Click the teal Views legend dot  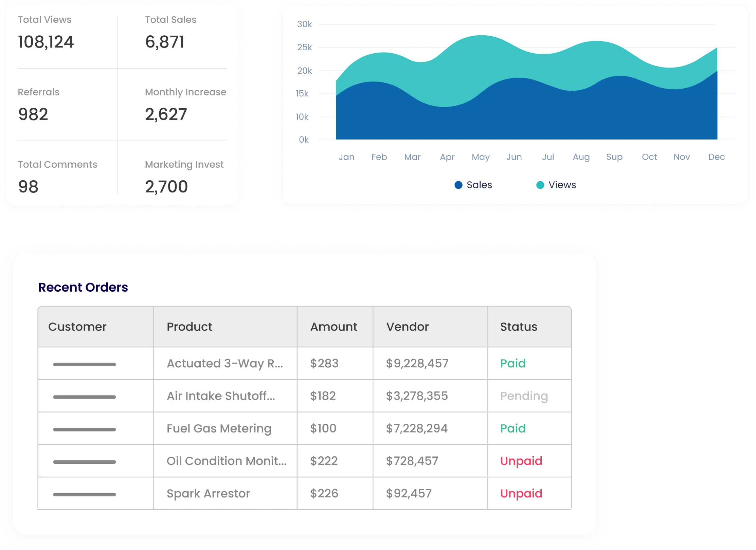tap(540, 185)
